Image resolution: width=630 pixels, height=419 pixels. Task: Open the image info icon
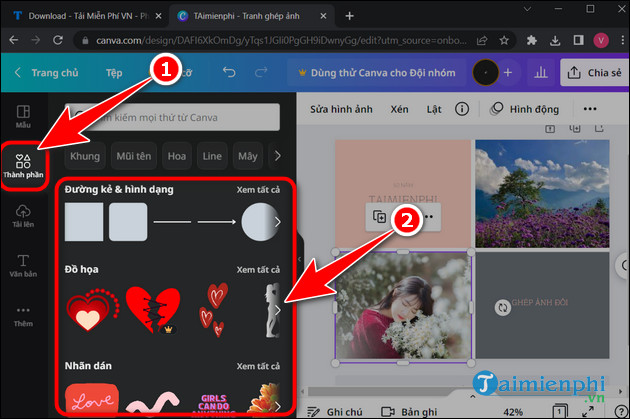[462, 109]
